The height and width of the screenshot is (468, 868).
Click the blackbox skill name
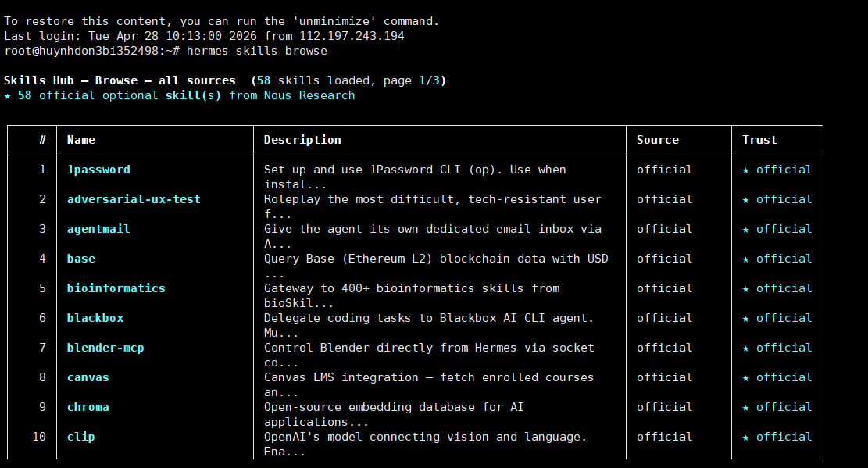95,318
